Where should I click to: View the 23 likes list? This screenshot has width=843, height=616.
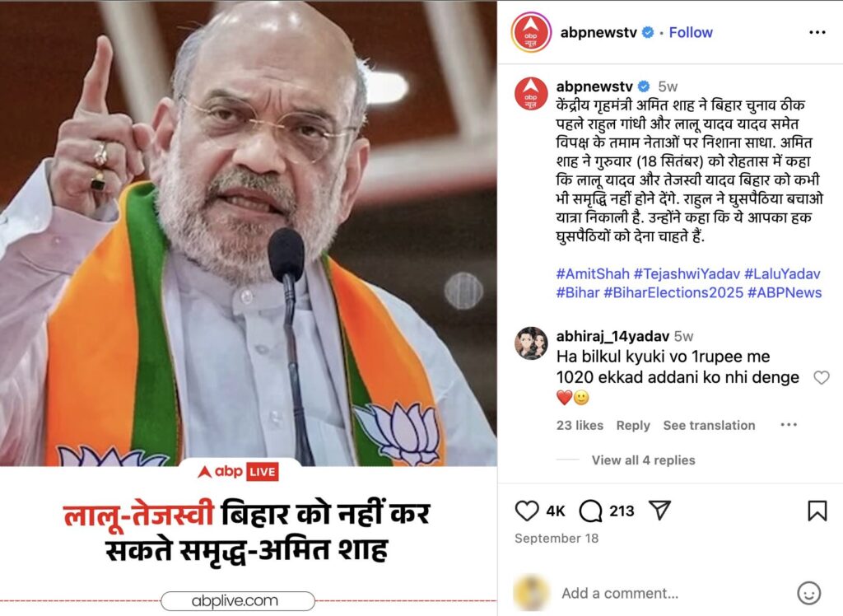click(580, 425)
